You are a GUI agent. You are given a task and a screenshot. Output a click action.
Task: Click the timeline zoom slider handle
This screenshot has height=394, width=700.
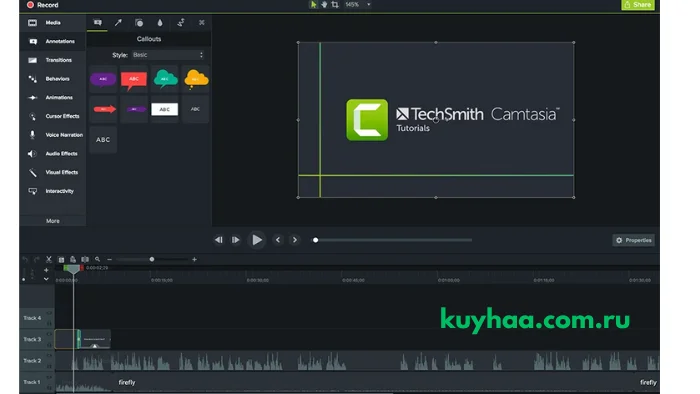tap(152, 259)
